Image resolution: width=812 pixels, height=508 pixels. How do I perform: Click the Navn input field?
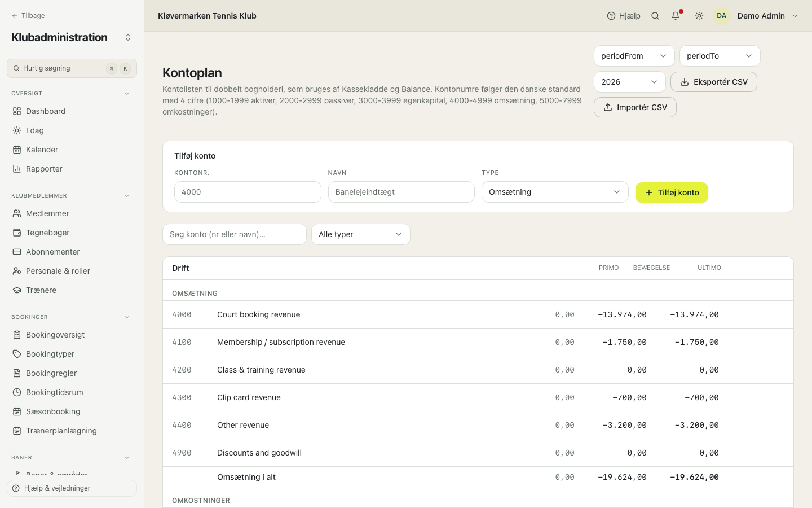tap(401, 192)
